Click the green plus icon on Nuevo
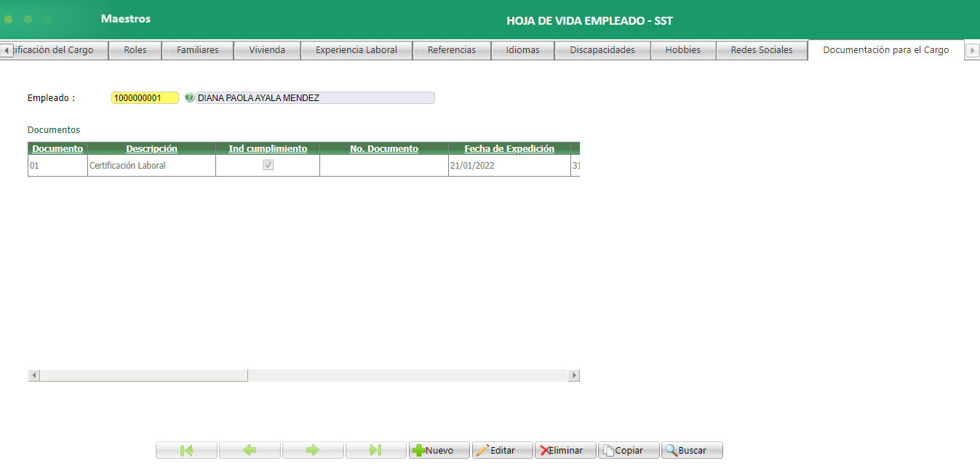This screenshot has height=474, width=980. point(419,450)
